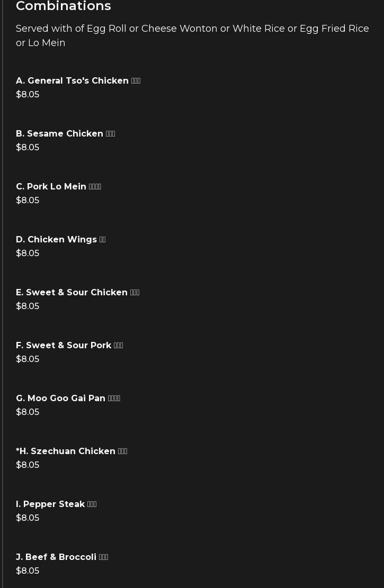Click the price under Moo Goo Gai Pan
The image size is (384, 588).
[x=28, y=412]
